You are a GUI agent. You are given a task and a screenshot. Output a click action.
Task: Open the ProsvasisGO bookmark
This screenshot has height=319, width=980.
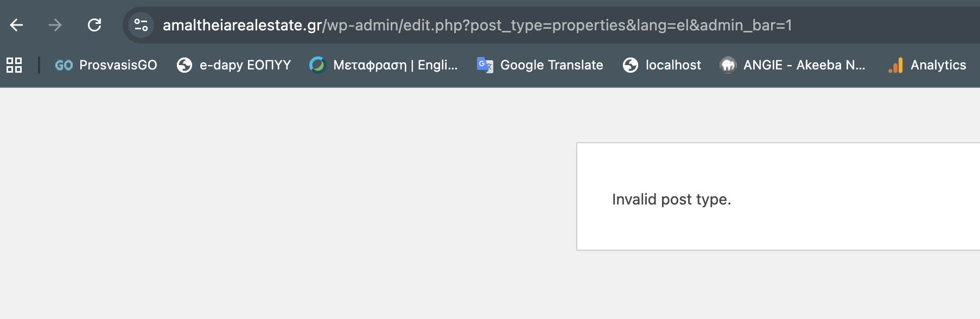point(118,65)
